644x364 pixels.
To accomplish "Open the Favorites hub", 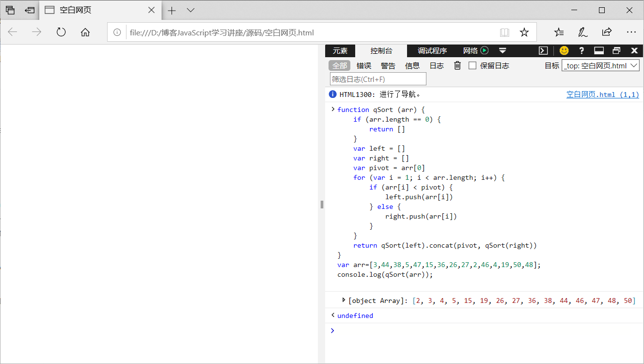I will (559, 32).
